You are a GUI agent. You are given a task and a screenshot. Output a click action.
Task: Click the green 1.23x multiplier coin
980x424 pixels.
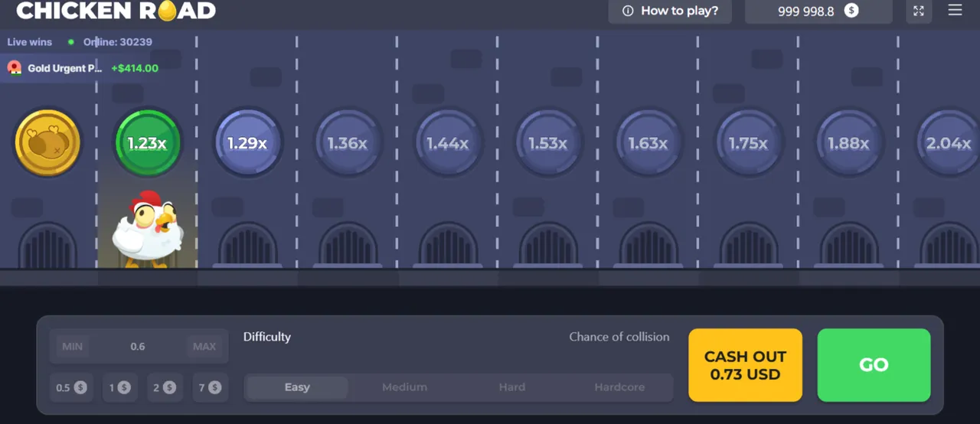point(147,143)
